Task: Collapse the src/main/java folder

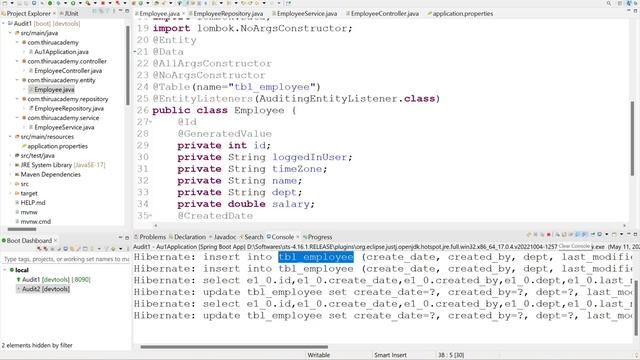Action: (x=10, y=33)
